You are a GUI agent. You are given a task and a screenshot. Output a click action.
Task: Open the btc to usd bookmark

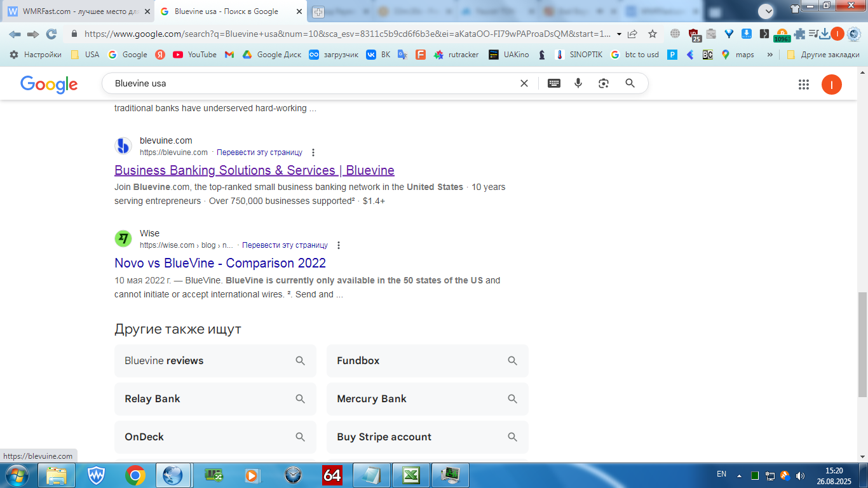[635, 55]
